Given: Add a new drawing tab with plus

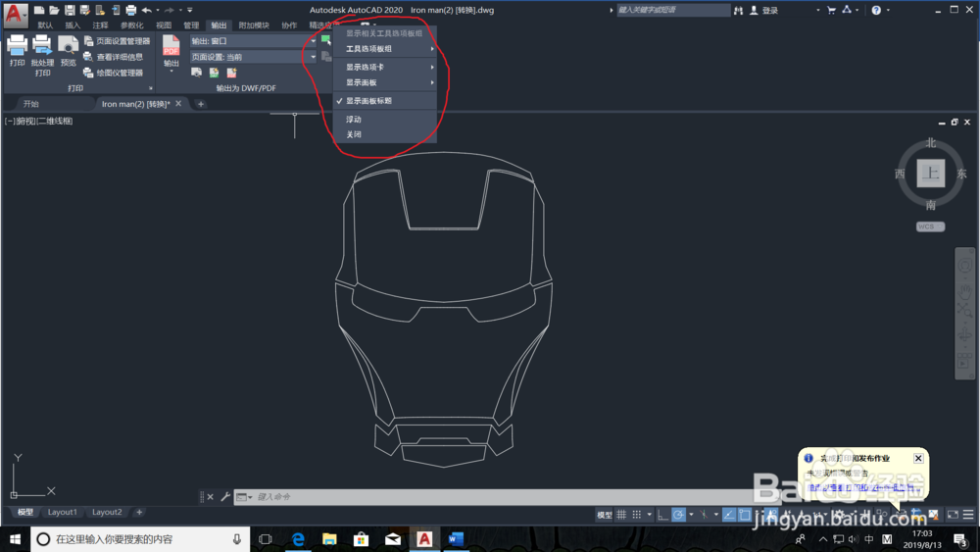Looking at the screenshot, I should pyautogui.click(x=201, y=104).
